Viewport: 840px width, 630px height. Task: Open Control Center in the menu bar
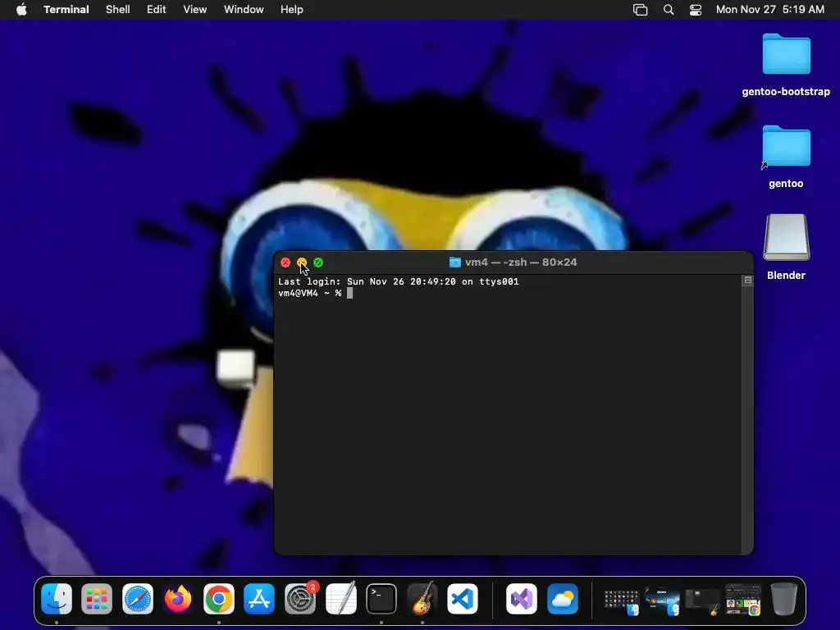pyautogui.click(x=696, y=10)
